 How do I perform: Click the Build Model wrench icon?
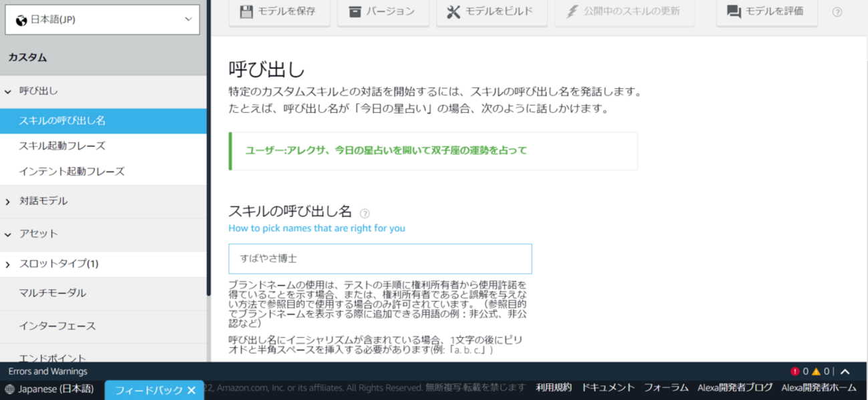(x=453, y=11)
